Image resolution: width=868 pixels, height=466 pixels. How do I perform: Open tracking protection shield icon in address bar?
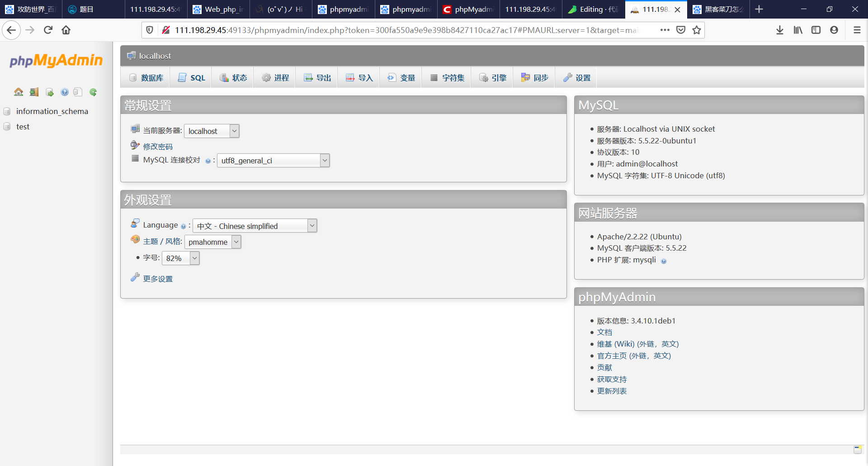click(x=150, y=30)
